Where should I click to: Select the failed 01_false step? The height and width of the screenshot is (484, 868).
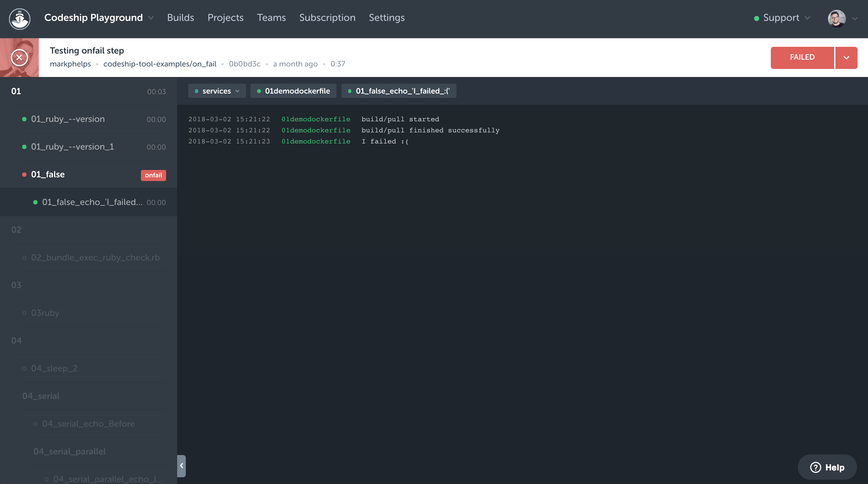[x=89, y=174]
